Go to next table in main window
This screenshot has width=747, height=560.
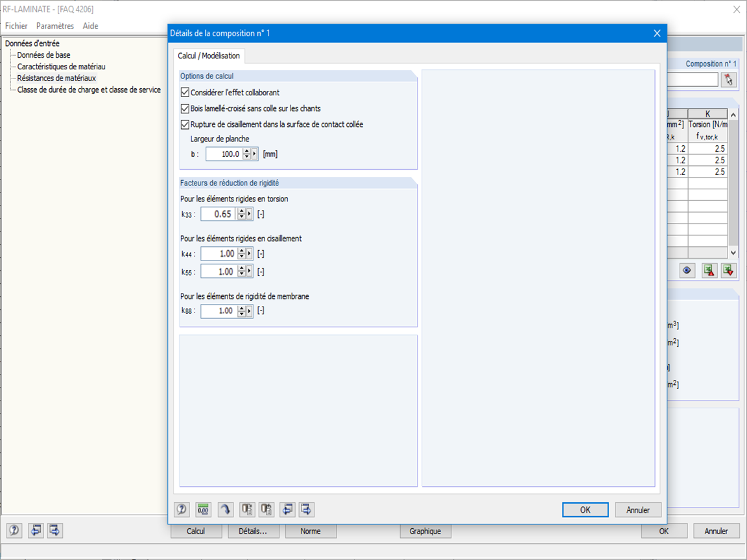coord(54,530)
